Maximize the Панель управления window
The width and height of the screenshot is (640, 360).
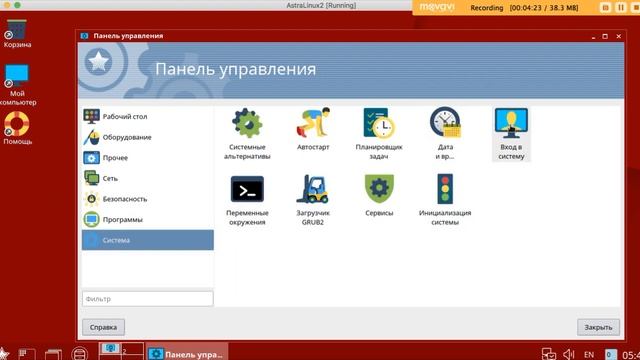point(605,36)
